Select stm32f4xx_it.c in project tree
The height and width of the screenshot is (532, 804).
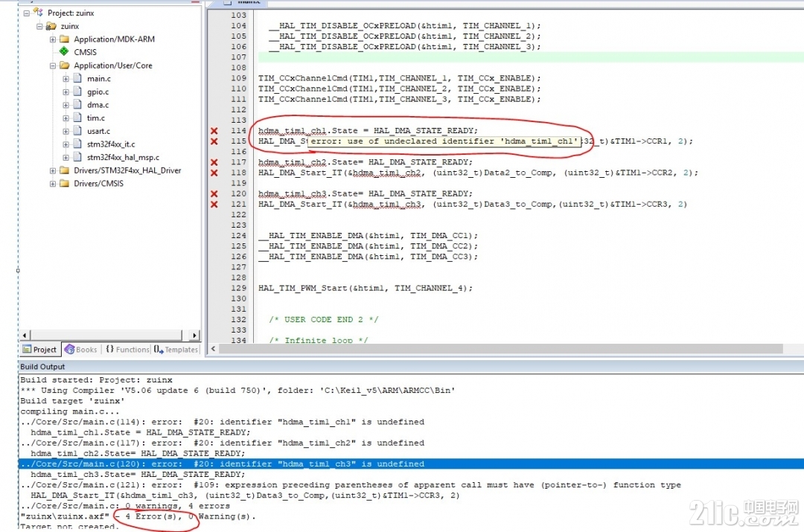tap(111, 144)
